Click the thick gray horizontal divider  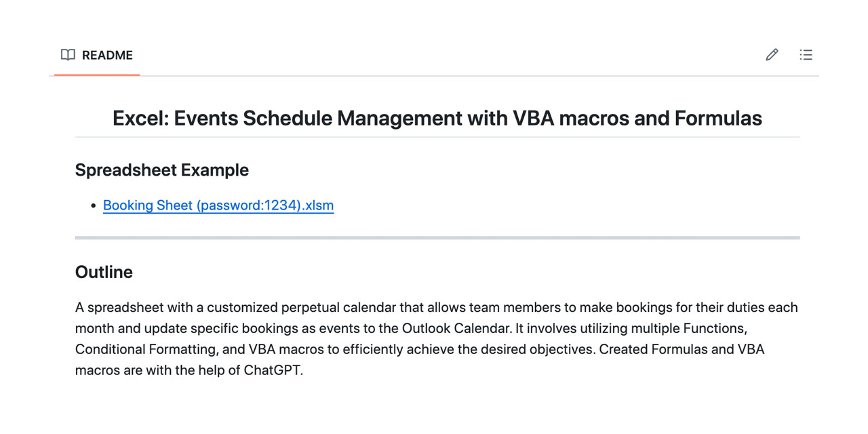[437, 238]
